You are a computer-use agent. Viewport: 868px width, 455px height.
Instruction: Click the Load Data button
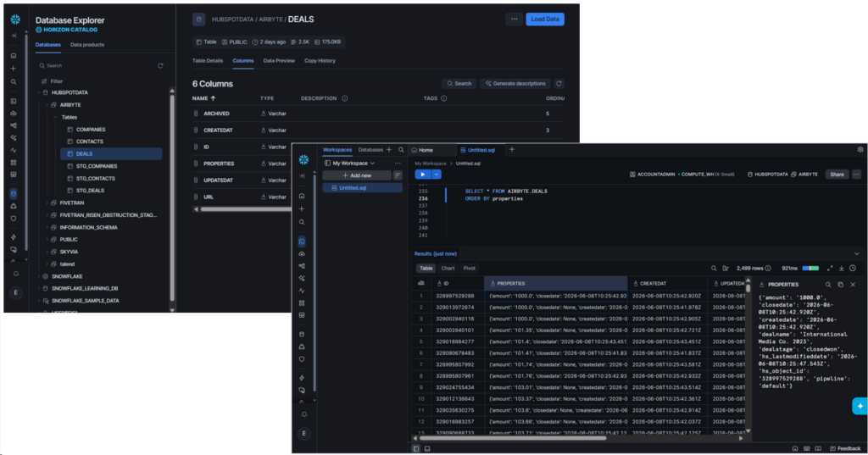tap(545, 19)
